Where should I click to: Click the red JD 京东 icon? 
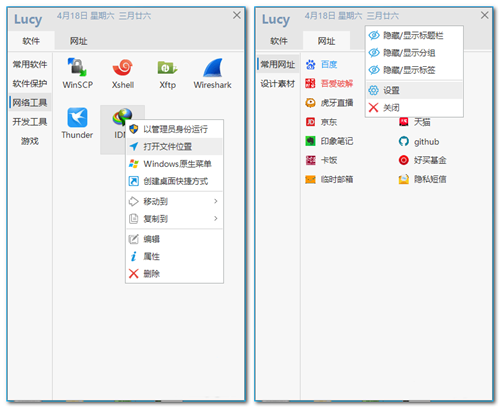tap(310, 122)
